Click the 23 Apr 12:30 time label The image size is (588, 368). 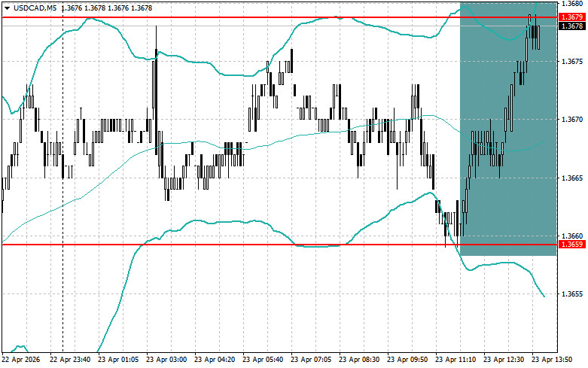[x=504, y=360]
